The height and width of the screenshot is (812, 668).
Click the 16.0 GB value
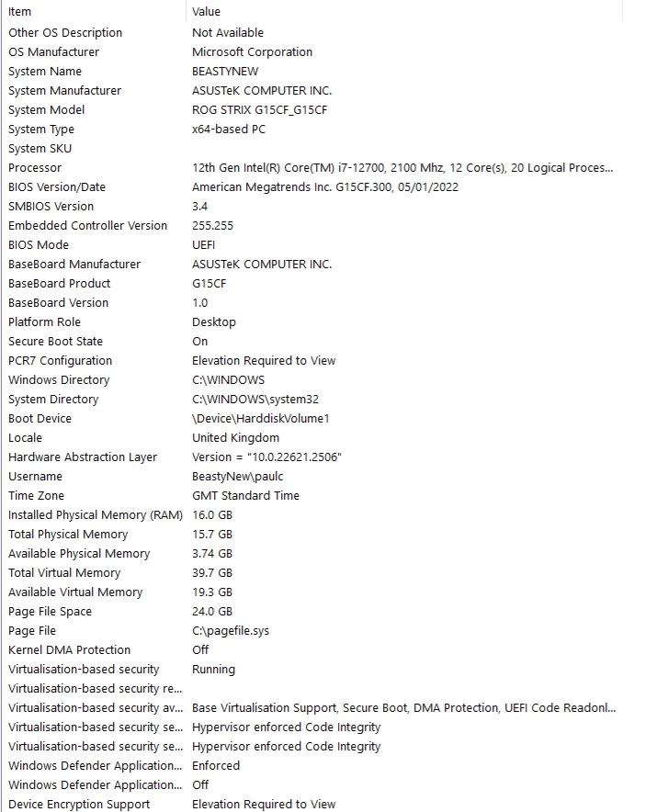coord(212,514)
